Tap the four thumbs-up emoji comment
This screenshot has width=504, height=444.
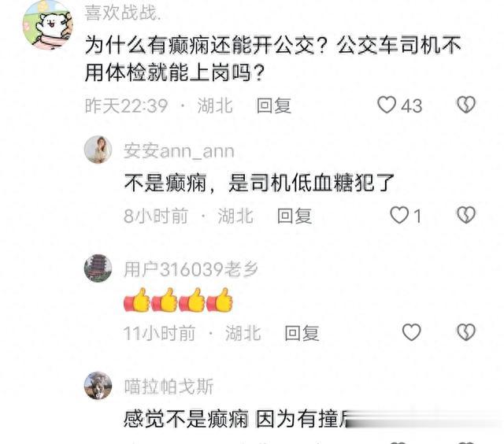[x=179, y=300]
